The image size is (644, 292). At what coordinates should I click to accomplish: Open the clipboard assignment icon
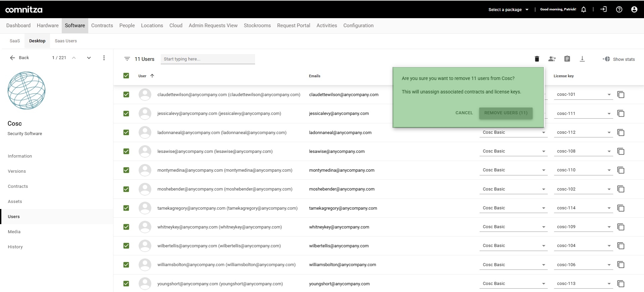point(567,59)
